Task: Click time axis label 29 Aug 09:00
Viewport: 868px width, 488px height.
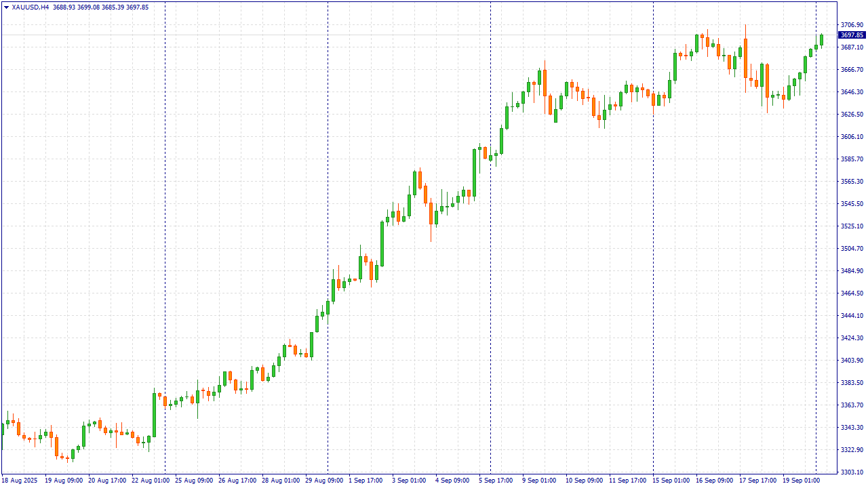Action: pos(324,481)
